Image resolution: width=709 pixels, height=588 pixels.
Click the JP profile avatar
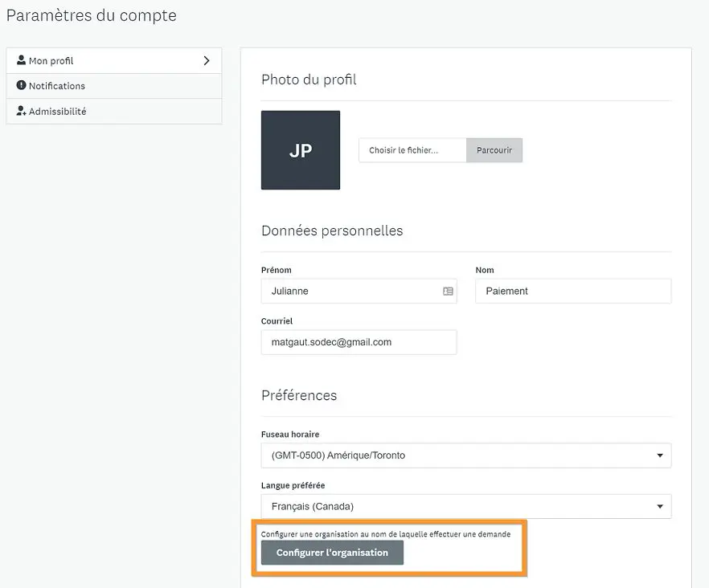coord(301,150)
